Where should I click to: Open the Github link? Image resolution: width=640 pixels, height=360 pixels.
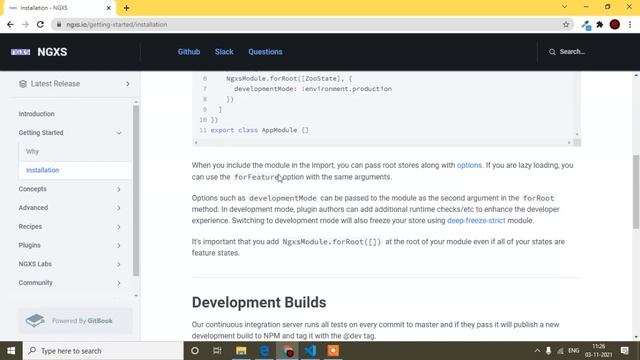pyautogui.click(x=189, y=52)
